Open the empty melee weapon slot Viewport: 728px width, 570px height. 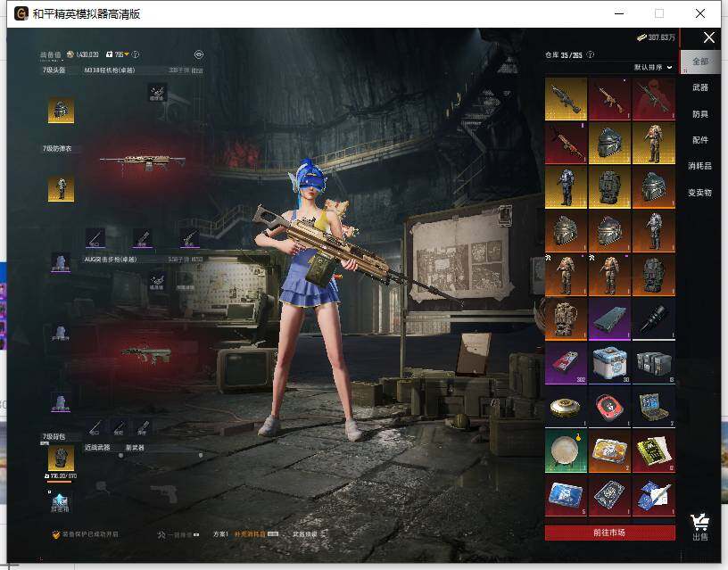(101, 487)
